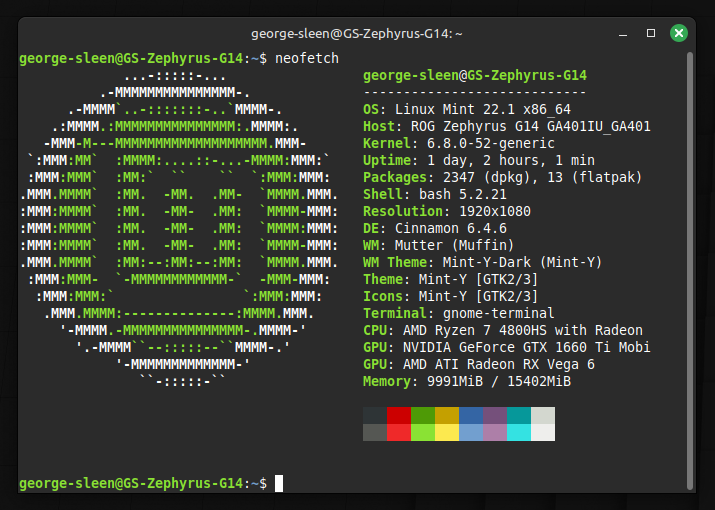Click the mustard yellow color block
The width and height of the screenshot is (715, 510).
coord(447,416)
